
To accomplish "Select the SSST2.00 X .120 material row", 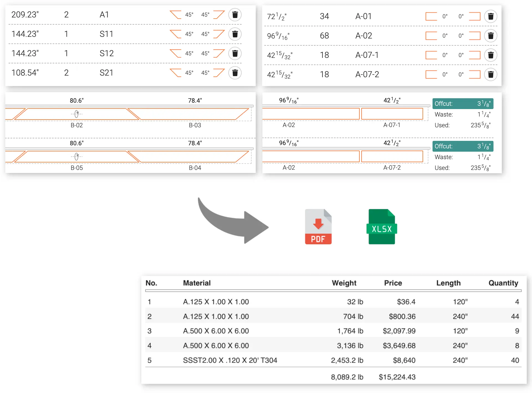I will pyautogui.click(x=230, y=360).
